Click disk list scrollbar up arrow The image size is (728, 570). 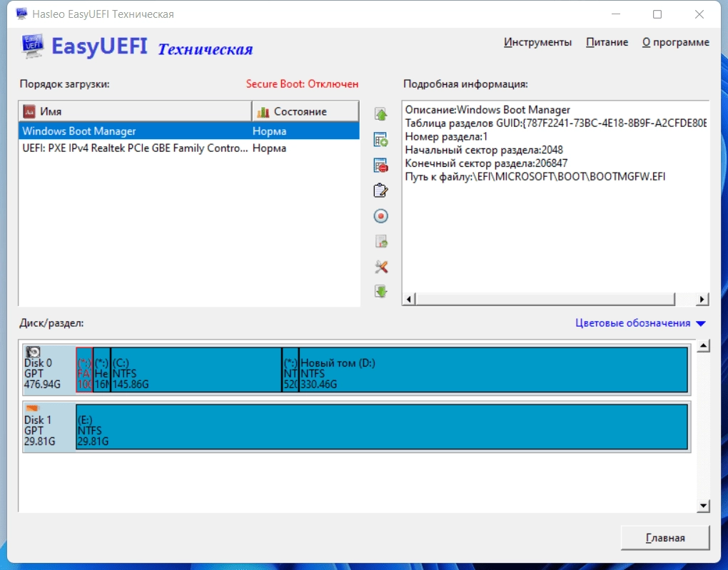coord(704,346)
